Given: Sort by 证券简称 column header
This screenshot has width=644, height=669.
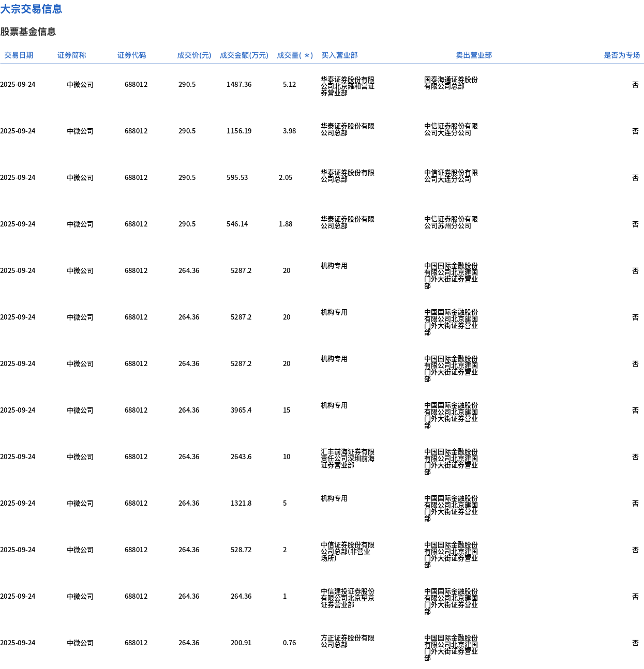Looking at the screenshot, I should [x=72, y=55].
